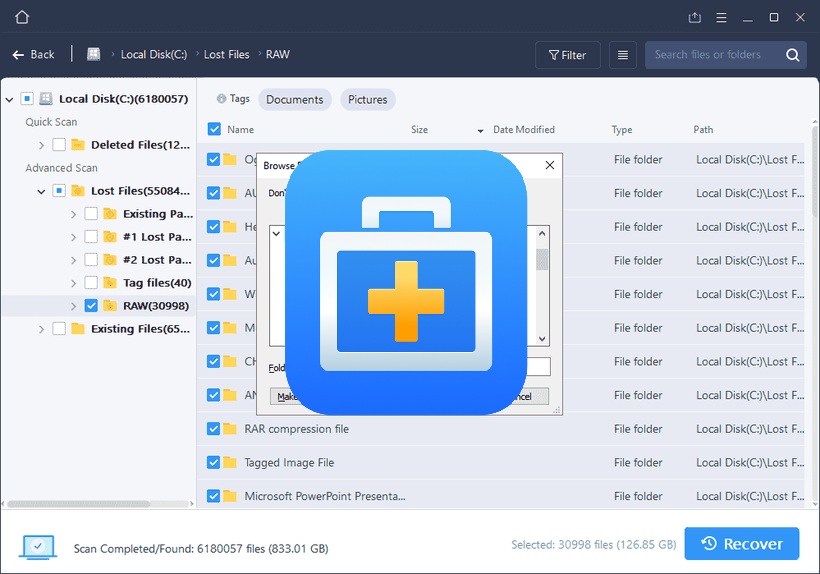Select the Pictures tag

coord(368,99)
